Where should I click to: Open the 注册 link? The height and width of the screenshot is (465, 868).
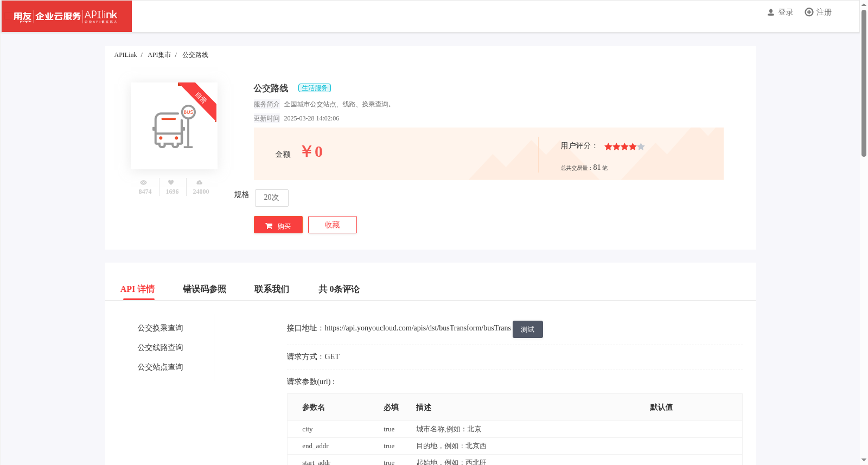[824, 12]
